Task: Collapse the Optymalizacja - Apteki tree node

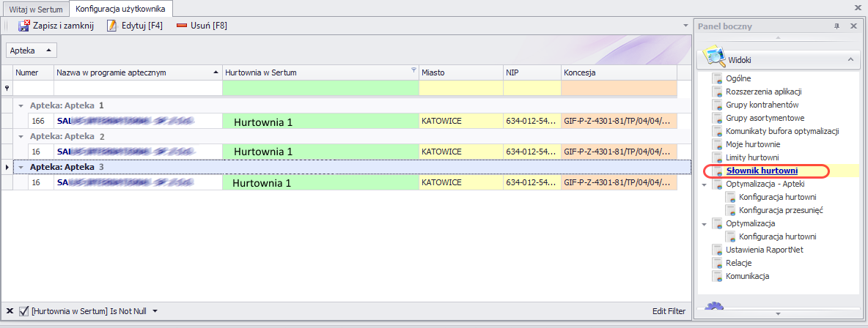Action: click(x=705, y=184)
